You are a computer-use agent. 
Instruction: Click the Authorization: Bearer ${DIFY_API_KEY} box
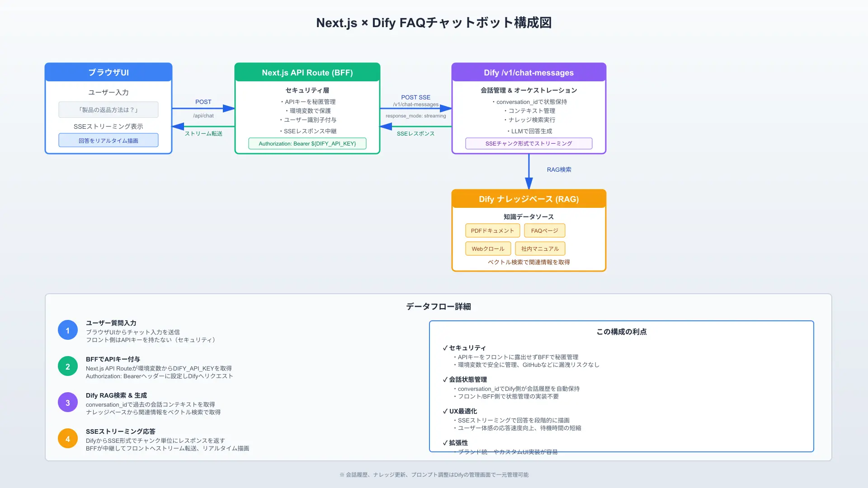point(307,144)
